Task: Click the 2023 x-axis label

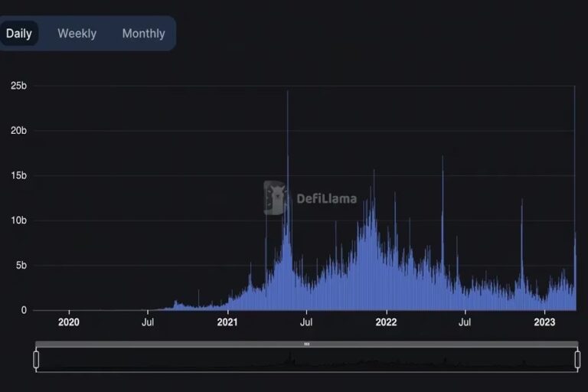Action: pos(544,322)
